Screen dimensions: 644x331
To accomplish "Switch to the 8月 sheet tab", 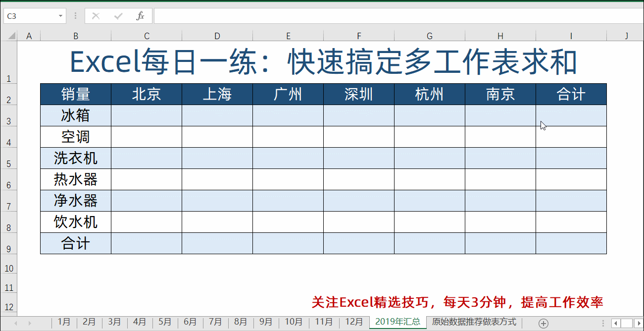I will tap(241, 322).
